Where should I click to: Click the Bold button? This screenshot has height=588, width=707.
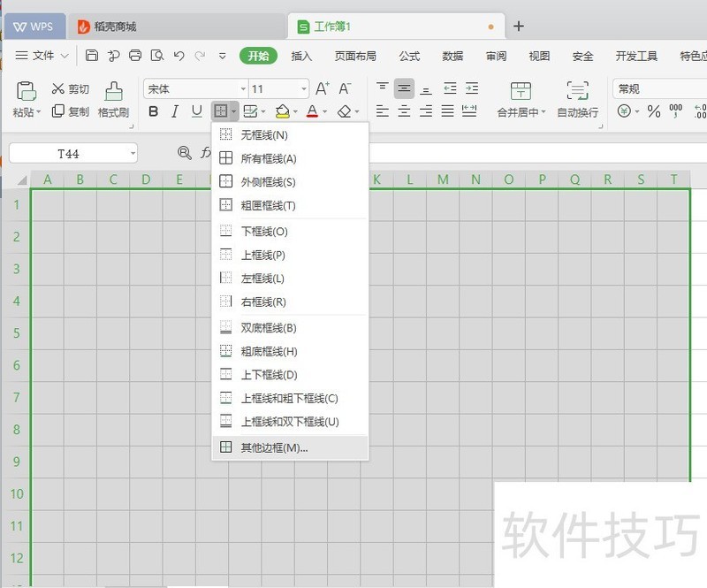coord(154,111)
